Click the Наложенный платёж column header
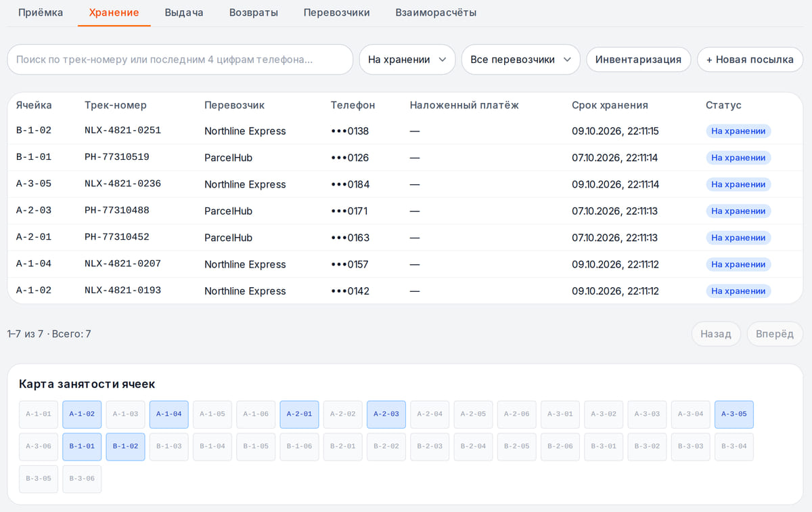 tap(464, 105)
